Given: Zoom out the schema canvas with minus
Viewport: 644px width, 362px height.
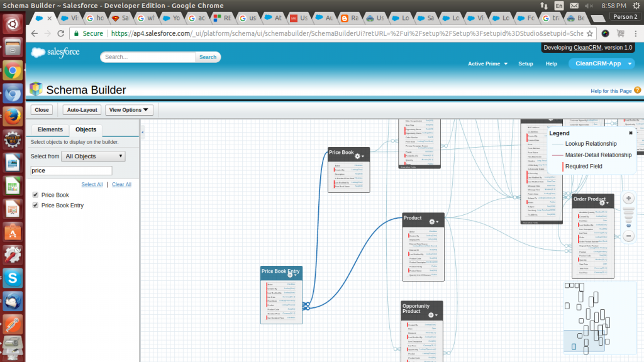Looking at the screenshot, I should (628, 236).
